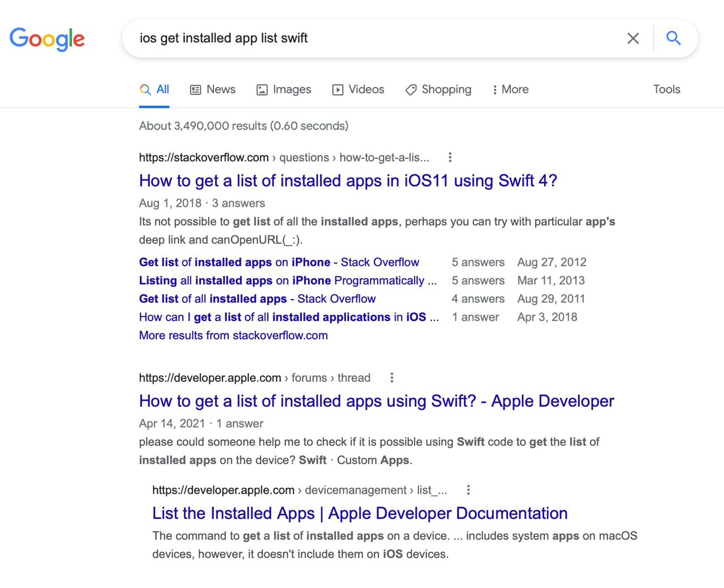724x588 pixels.
Task: Click the '1 answer' count beside Apr 3, 2018
Action: tap(475, 317)
